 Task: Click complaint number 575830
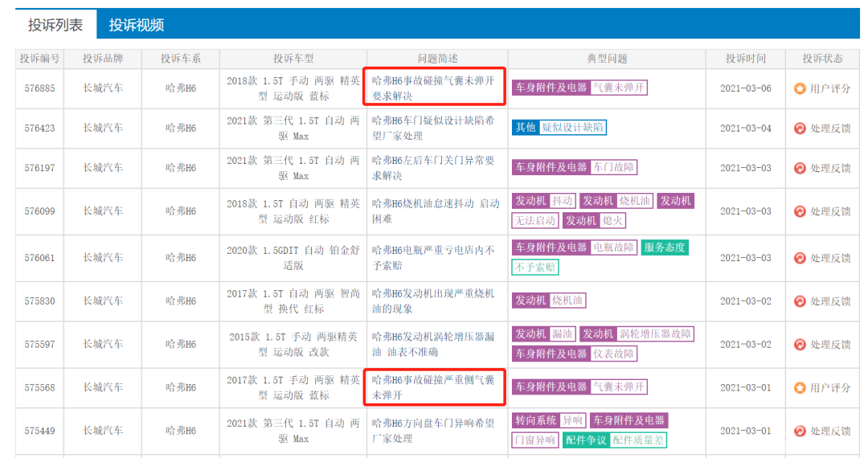(x=40, y=301)
